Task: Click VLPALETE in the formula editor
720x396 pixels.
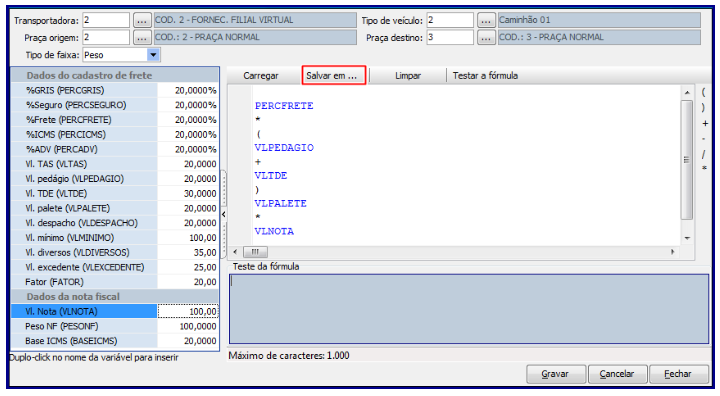Action: [x=281, y=204]
